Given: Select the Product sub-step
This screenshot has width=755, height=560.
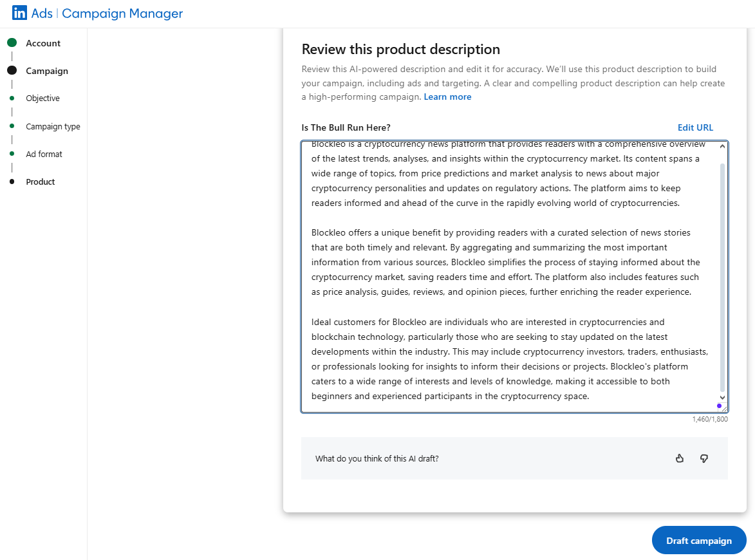Looking at the screenshot, I should click(41, 182).
